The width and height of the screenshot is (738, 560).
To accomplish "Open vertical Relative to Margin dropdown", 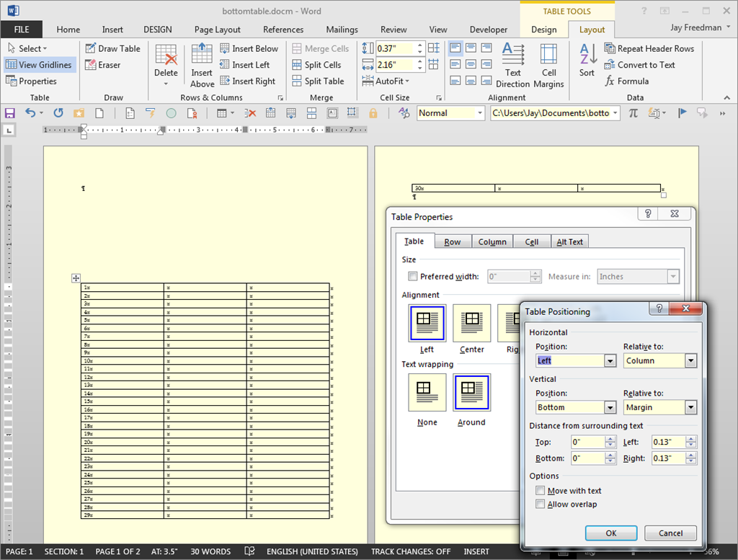I will (690, 407).
